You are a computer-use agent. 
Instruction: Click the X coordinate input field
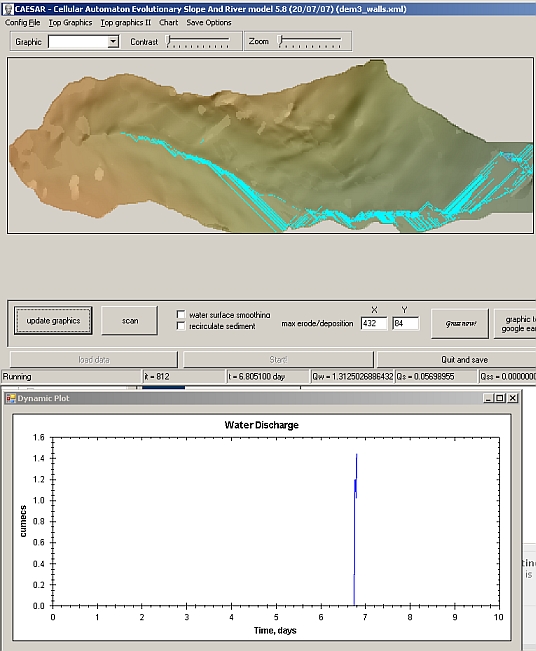point(374,323)
